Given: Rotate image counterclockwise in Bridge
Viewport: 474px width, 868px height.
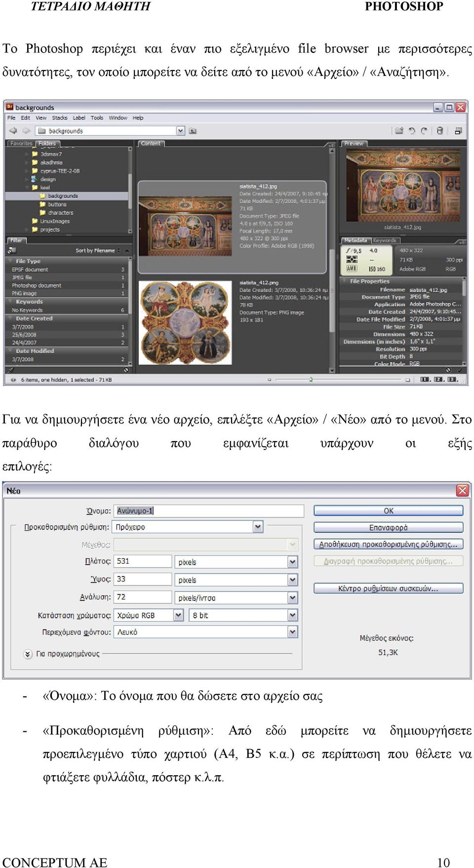Looking at the screenshot, I should (x=412, y=131).
